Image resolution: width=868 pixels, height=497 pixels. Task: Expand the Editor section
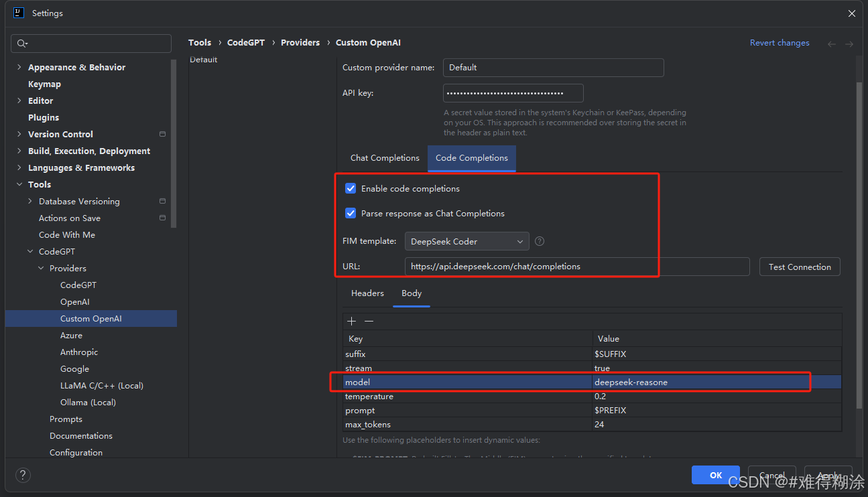click(x=19, y=100)
